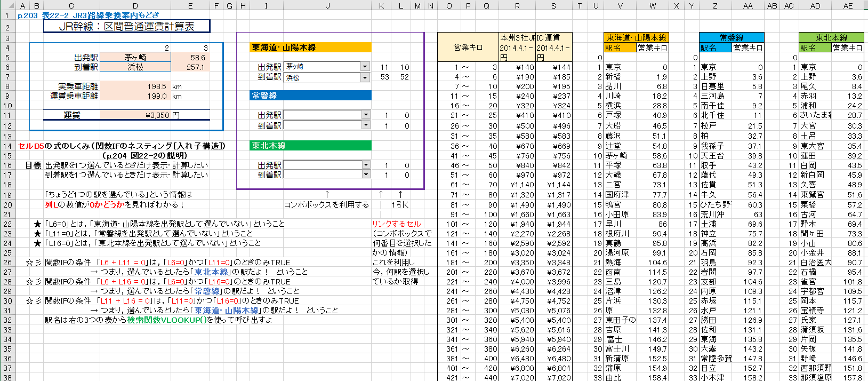The image size is (868, 381).
Task: Click the cyan 常磐線 header above the station table
Action: pyautogui.click(x=732, y=38)
